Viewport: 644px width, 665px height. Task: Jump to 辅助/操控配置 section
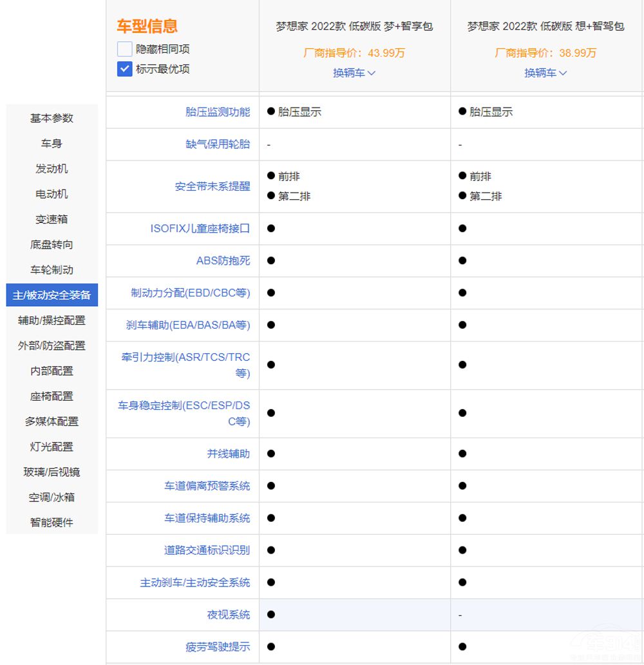[52, 320]
